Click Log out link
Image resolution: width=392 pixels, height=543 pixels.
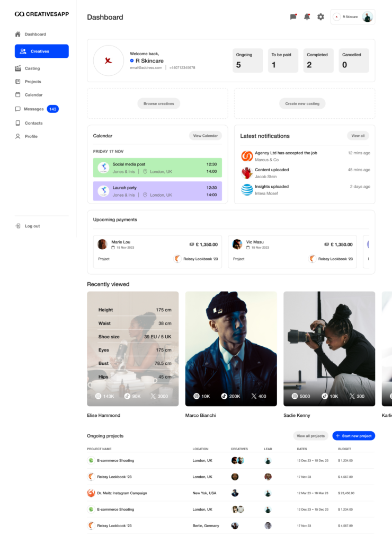pyautogui.click(x=32, y=226)
